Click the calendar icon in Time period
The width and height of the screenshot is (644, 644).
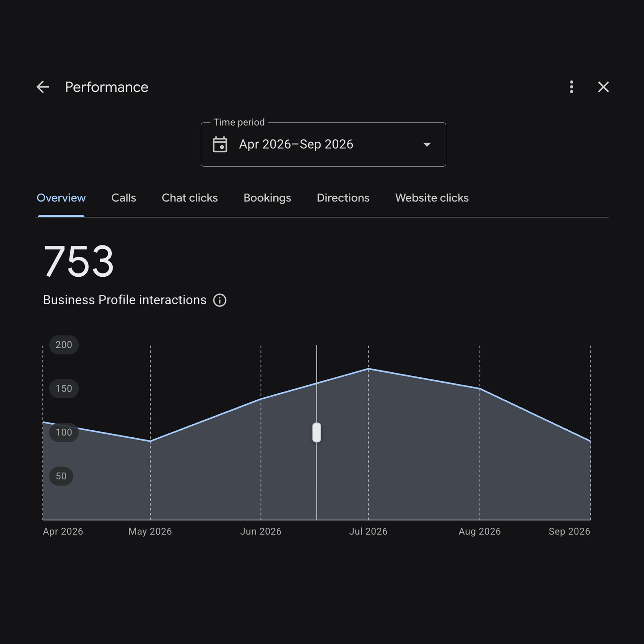point(220,144)
